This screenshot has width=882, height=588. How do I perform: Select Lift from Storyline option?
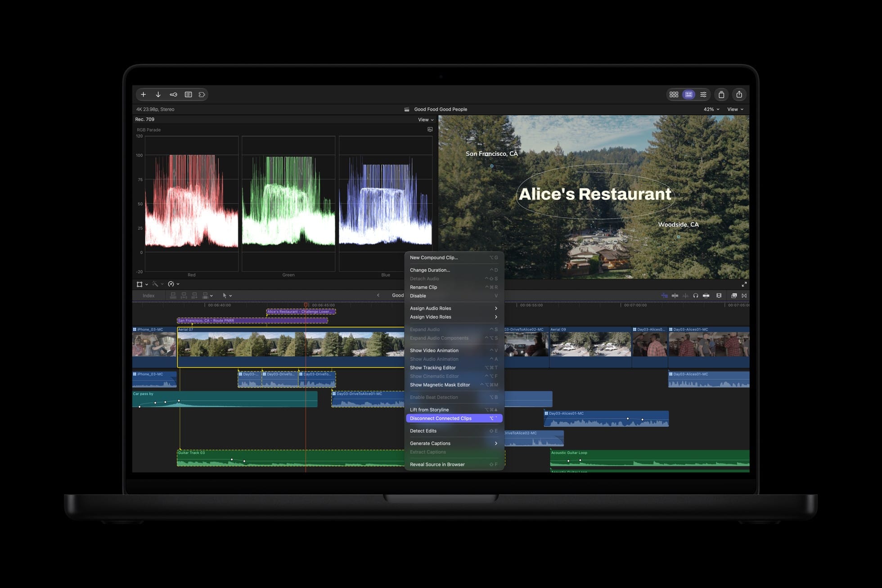pyautogui.click(x=454, y=410)
